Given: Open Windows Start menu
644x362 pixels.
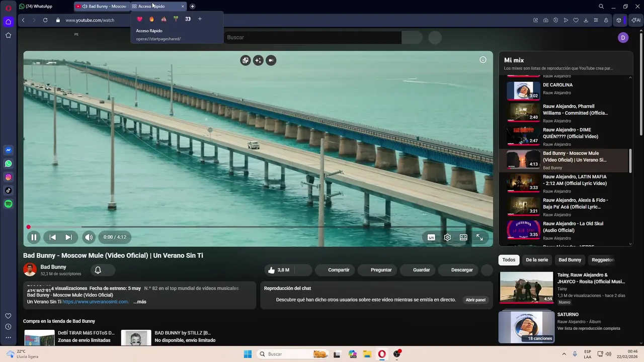Looking at the screenshot, I should coord(248,354).
